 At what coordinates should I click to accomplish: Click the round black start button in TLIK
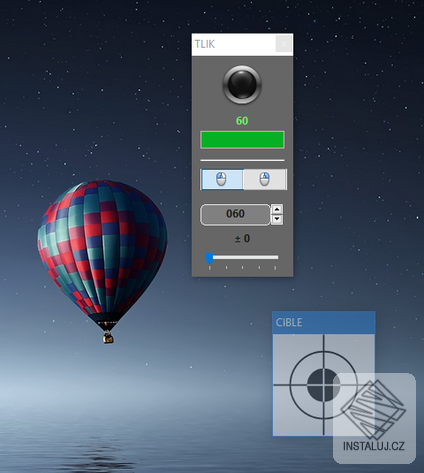coord(242,84)
